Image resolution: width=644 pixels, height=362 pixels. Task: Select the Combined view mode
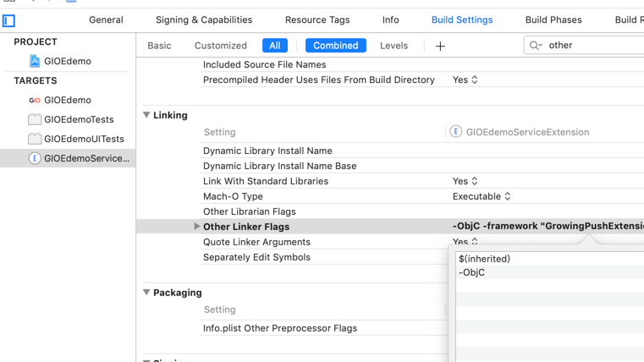point(336,46)
